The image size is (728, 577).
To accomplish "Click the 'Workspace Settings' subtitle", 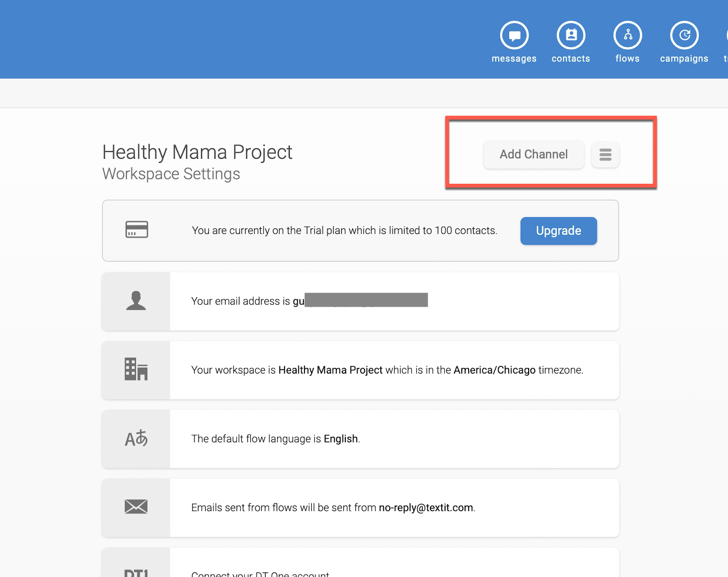I will (x=171, y=174).
